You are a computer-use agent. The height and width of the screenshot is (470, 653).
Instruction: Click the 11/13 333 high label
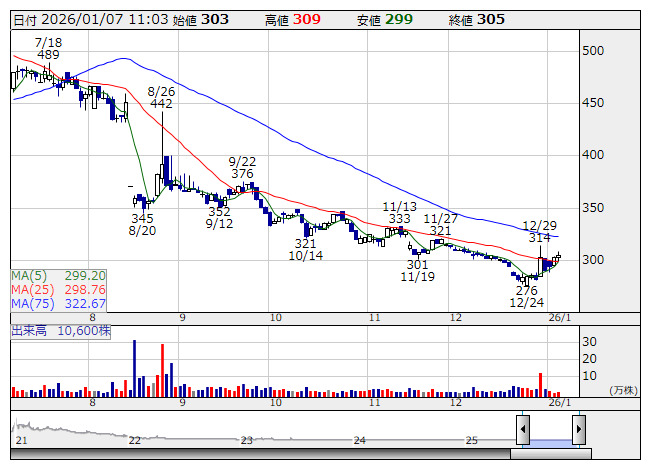[400, 213]
